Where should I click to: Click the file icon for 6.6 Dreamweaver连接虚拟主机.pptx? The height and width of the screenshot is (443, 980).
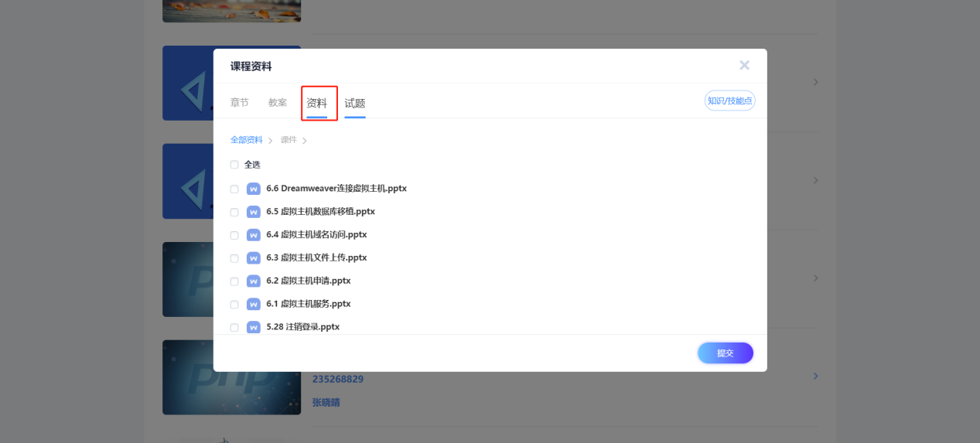click(253, 189)
